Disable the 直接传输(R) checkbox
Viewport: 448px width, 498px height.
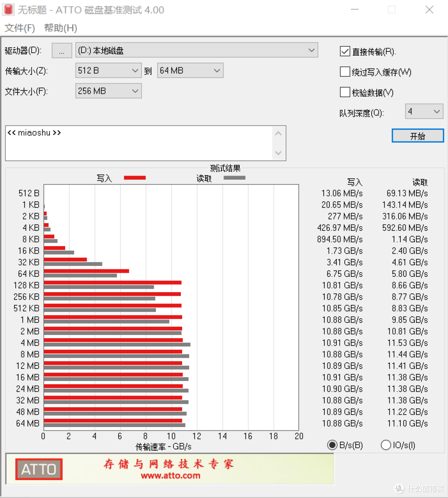point(345,51)
